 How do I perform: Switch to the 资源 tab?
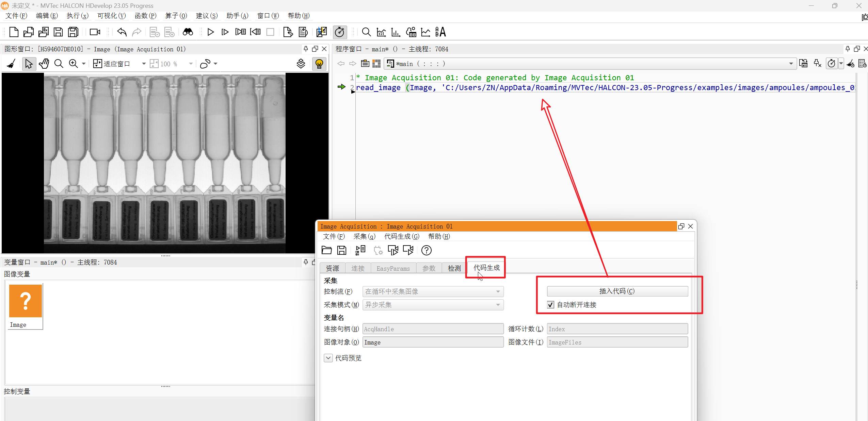point(332,268)
